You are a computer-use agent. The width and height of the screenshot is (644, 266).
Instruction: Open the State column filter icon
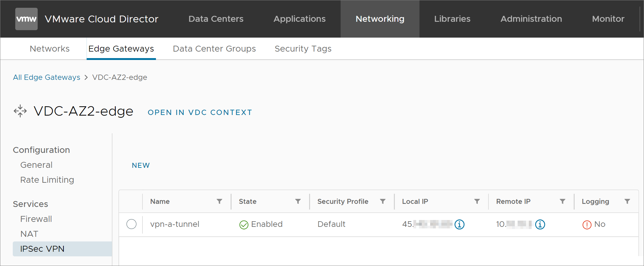(x=298, y=201)
